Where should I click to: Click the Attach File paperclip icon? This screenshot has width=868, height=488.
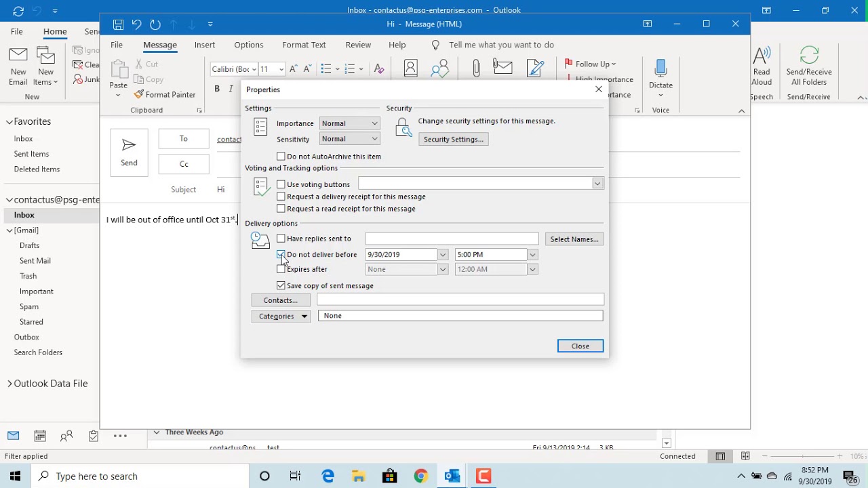coord(476,68)
